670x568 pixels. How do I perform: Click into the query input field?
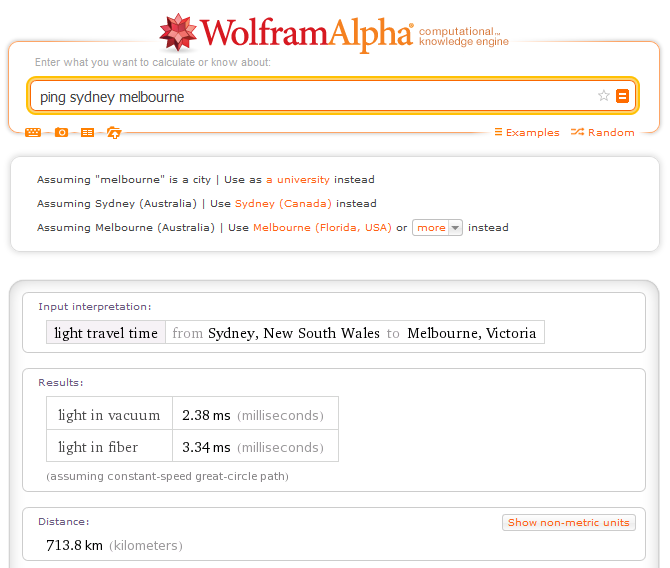click(310, 97)
